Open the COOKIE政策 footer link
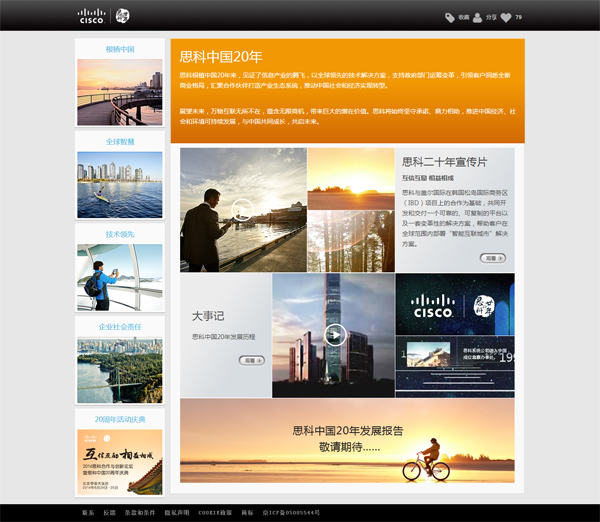The width and height of the screenshot is (600, 522). [x=212, y=512]
